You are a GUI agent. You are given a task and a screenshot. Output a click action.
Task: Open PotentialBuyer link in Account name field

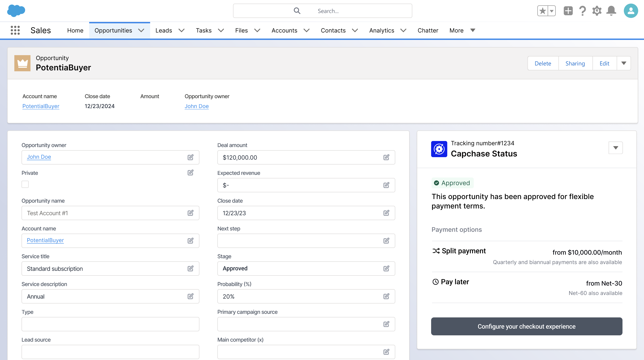45,240
